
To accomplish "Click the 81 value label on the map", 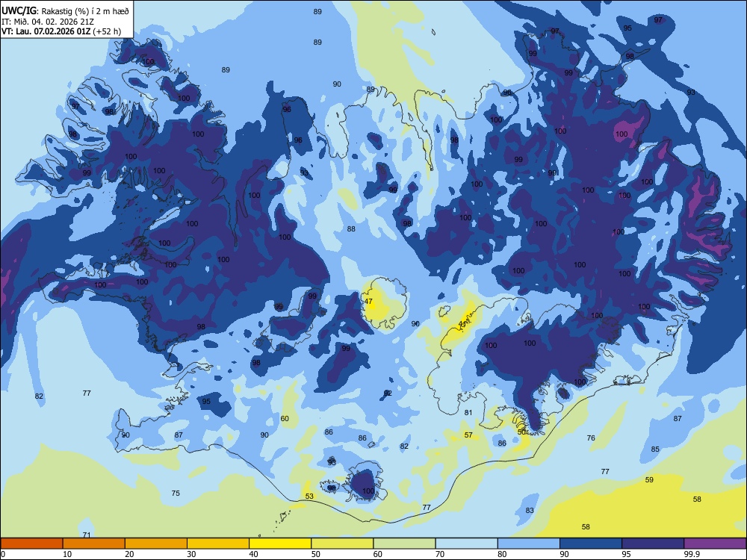I will tap(468, 412).
